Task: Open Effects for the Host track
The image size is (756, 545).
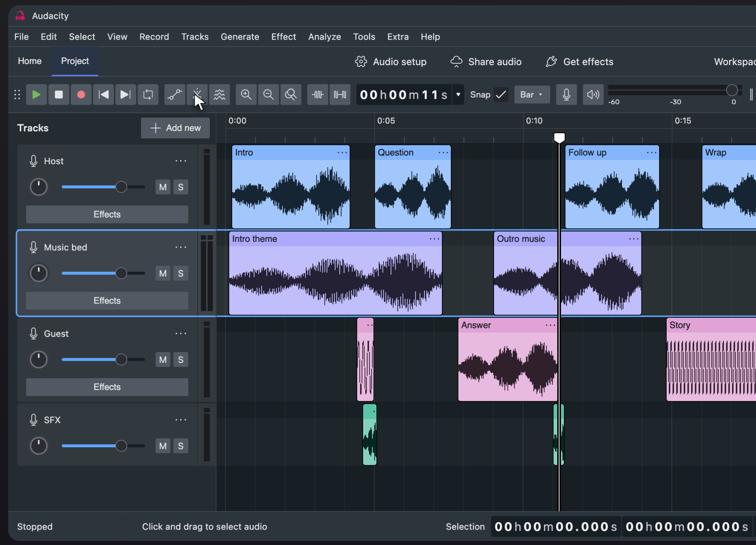Action: pos(107,214)
